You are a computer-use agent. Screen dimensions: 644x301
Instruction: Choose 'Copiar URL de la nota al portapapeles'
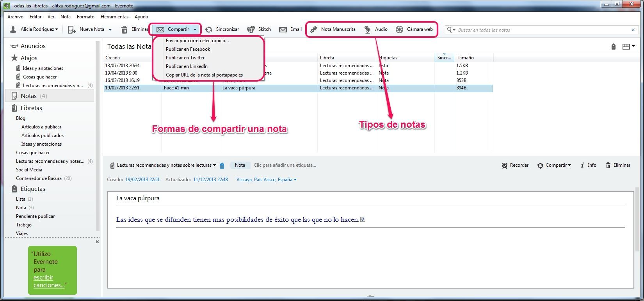208,75
